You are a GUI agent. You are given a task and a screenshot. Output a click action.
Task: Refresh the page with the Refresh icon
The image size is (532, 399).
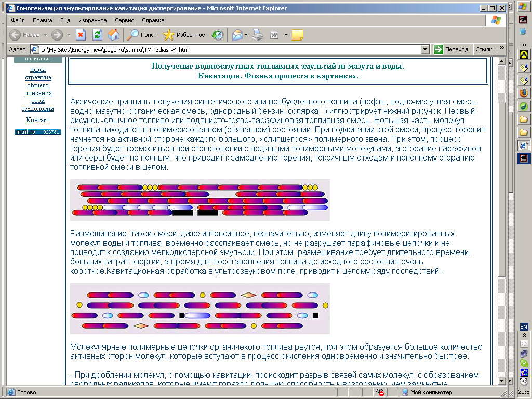97,35
